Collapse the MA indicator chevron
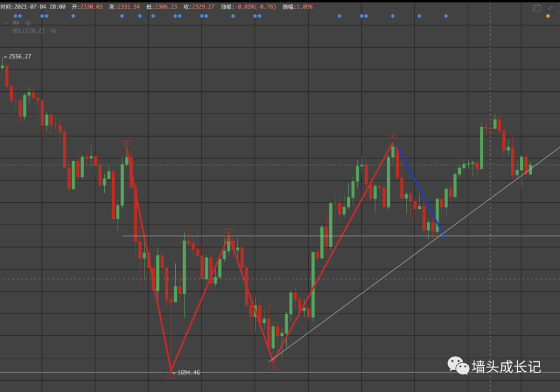The image size is (560, 392). pyautogui.click(x=7, y=23)
